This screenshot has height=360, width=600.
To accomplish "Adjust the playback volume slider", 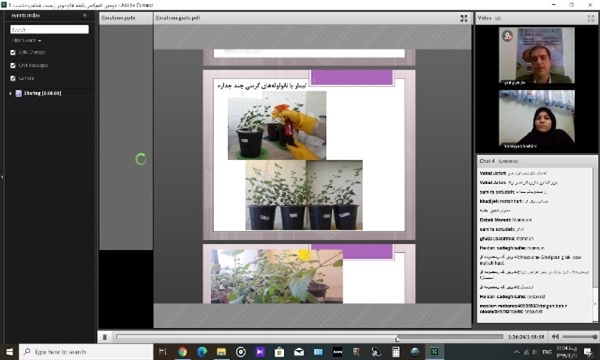I will click(579, 337).
